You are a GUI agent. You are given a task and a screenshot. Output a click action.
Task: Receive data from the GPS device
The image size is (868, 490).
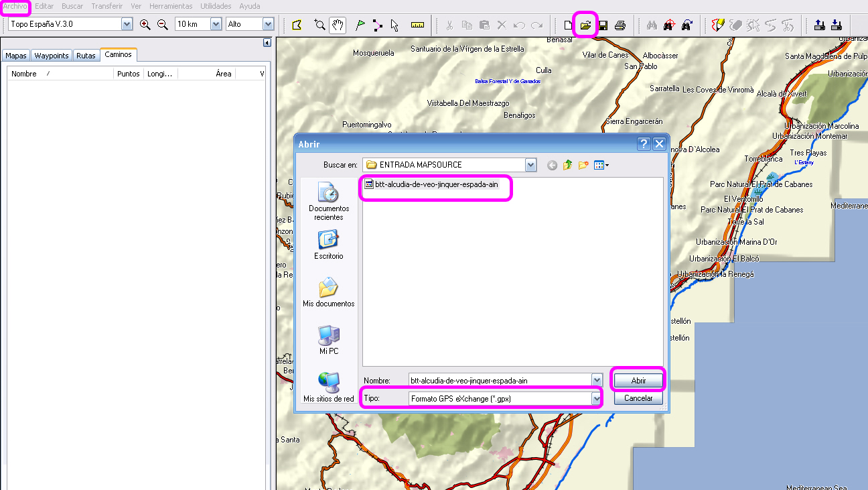[x=837, y=25]
